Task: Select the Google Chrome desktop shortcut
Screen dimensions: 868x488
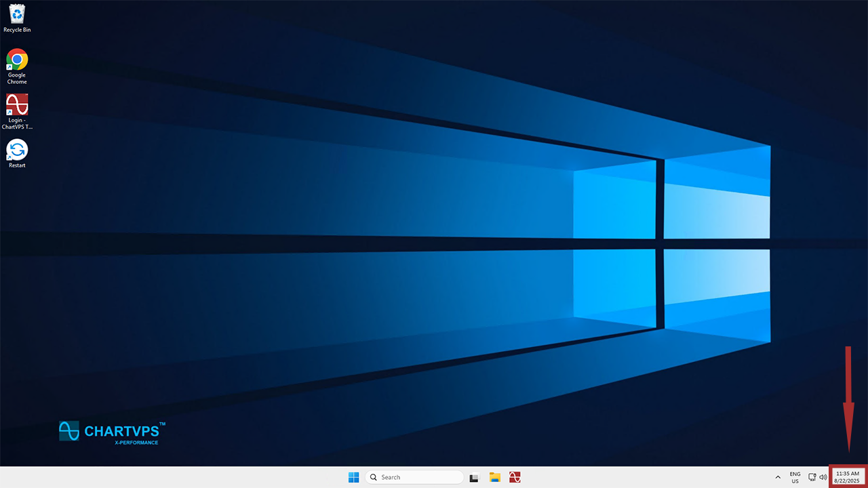Action: (17, 60)
